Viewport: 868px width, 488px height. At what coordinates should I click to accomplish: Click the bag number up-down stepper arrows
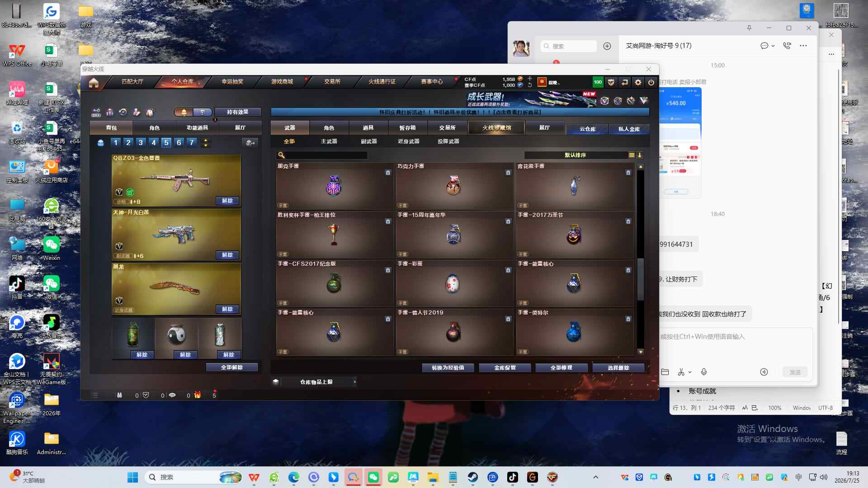coord(206,143)
